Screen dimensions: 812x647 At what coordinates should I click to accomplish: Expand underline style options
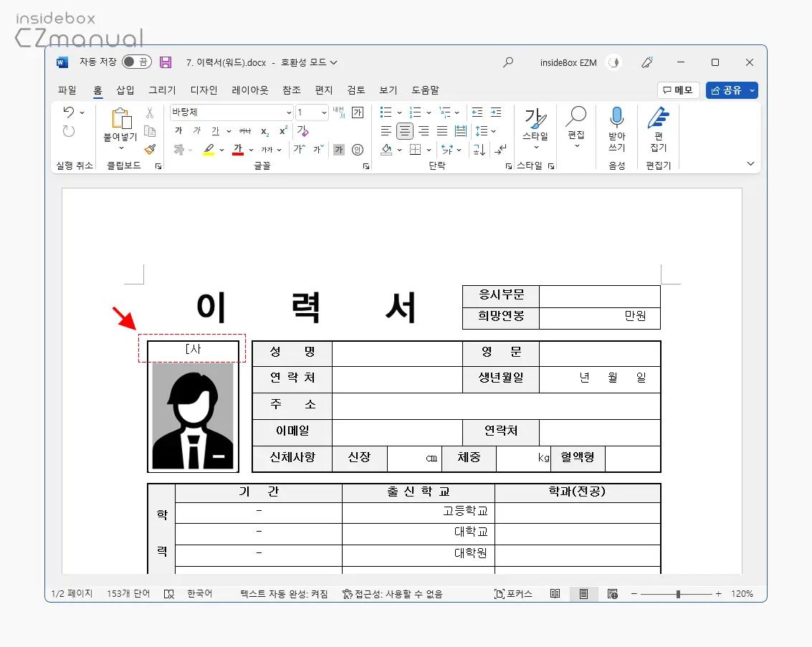[x=229, y=131]
